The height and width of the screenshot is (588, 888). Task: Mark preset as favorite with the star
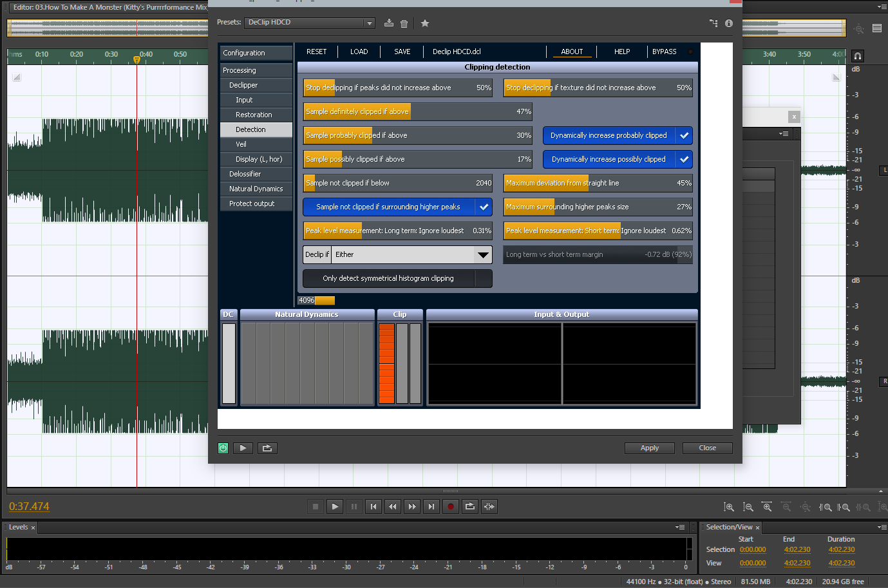pyautogui.click(x=425, y=23)
